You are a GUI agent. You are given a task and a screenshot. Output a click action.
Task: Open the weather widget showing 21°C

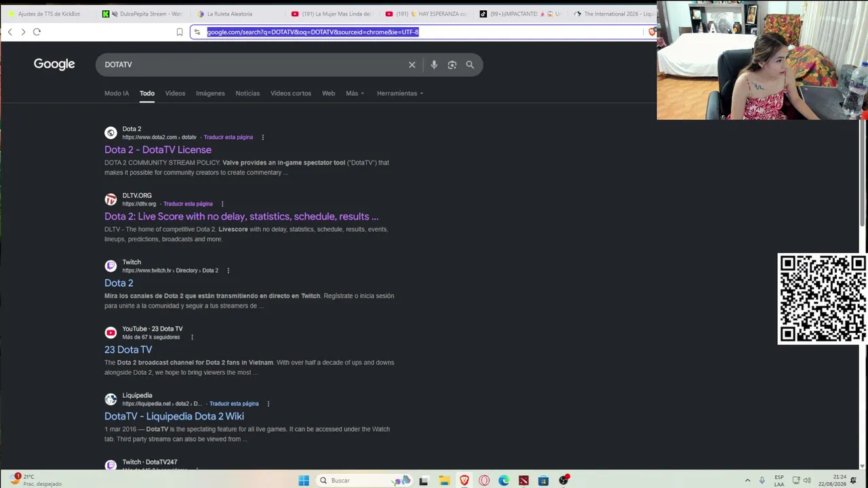35,480
